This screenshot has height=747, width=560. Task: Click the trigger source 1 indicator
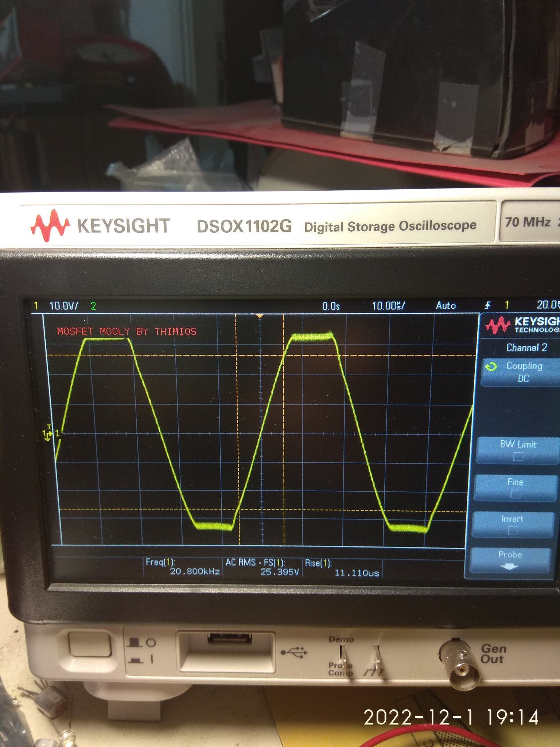point(507,305)
